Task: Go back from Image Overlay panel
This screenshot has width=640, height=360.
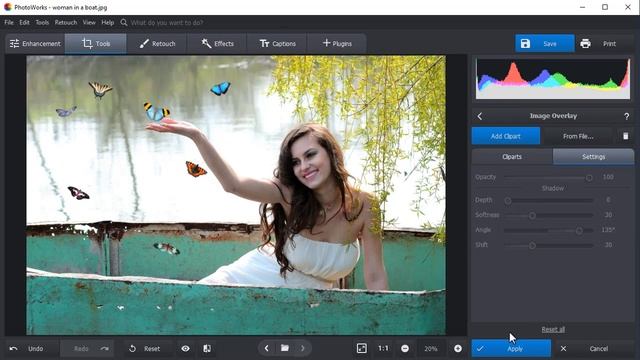Action: point(480,116)
